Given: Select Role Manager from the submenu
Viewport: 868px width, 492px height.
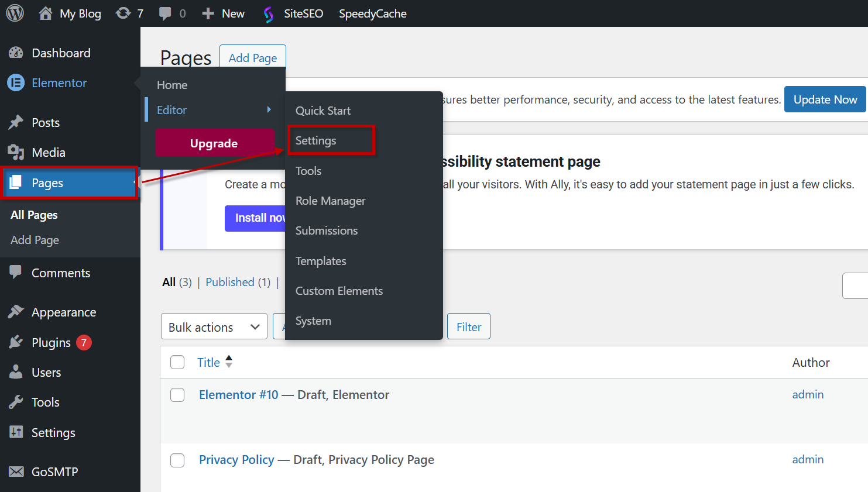Looking at the screenshot, I should tap(330, 201).
